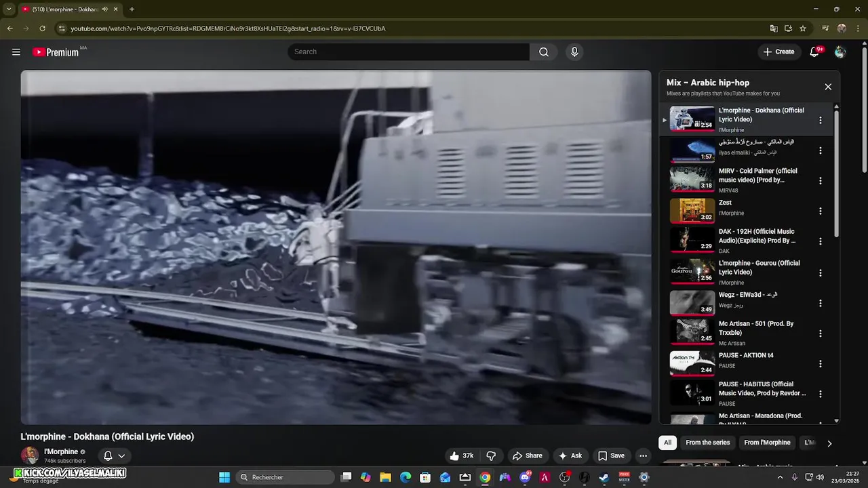The height and width of the screenshot is (488, 868).
Task: Close the Mix playlist panel
Action: [828, 87]
